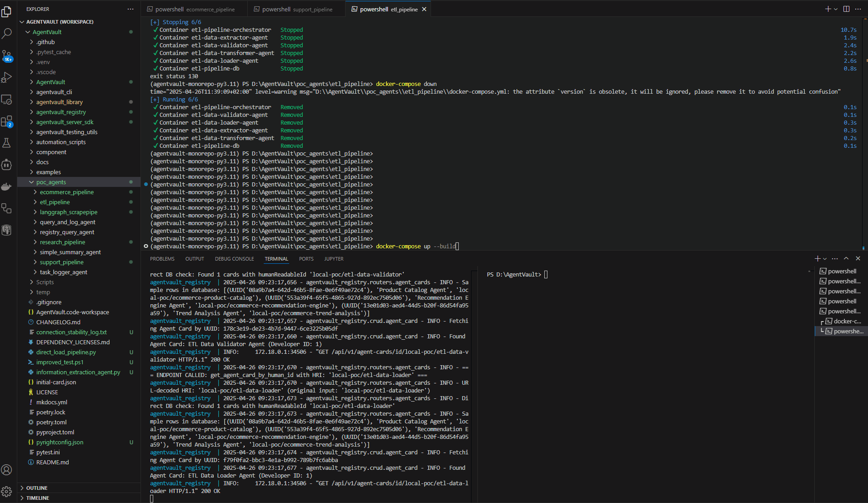Open connection_stability_log.txt file

[x=78, y=332]
